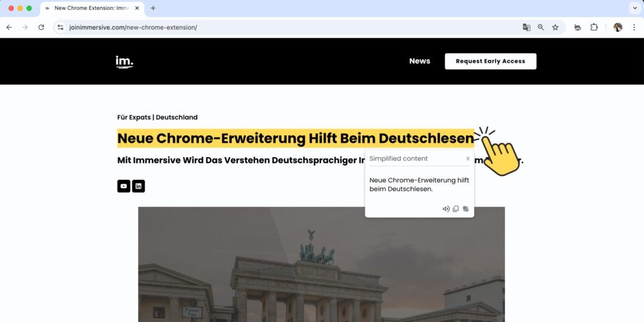Bookmark this page with the star icon
Viewport: 644px width, 322px height.
point(555,27)
